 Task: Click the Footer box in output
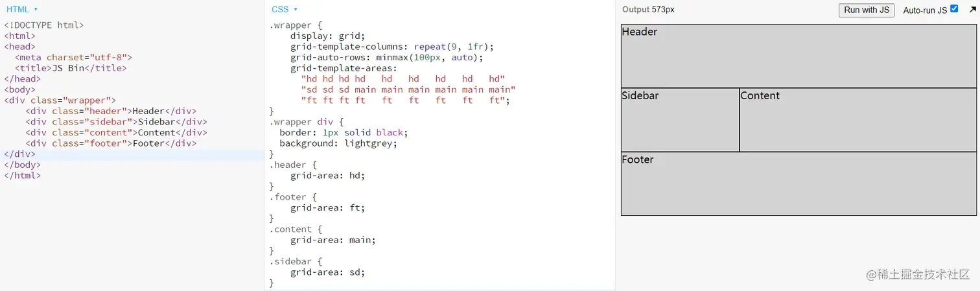point(799,183)
